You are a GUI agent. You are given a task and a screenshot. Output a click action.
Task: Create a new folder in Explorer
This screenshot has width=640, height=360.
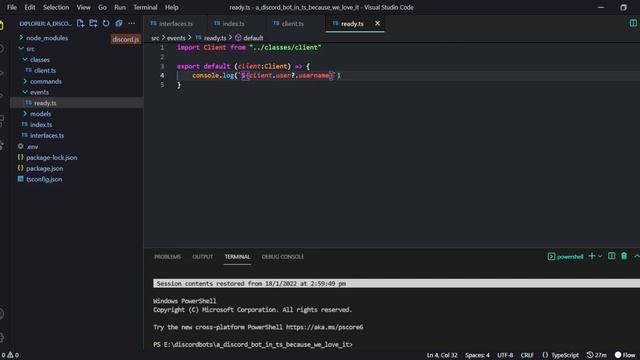pos(93,23)
